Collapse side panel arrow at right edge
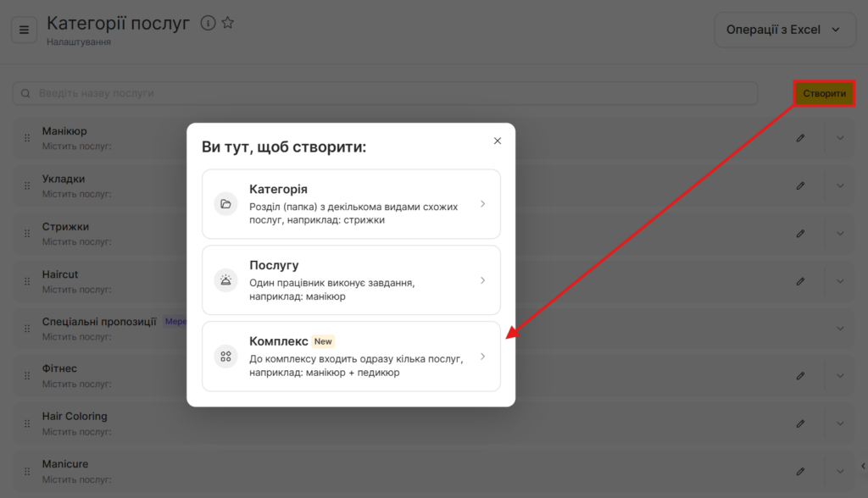Viewport: 868px width, 498px height. (862, 465)
